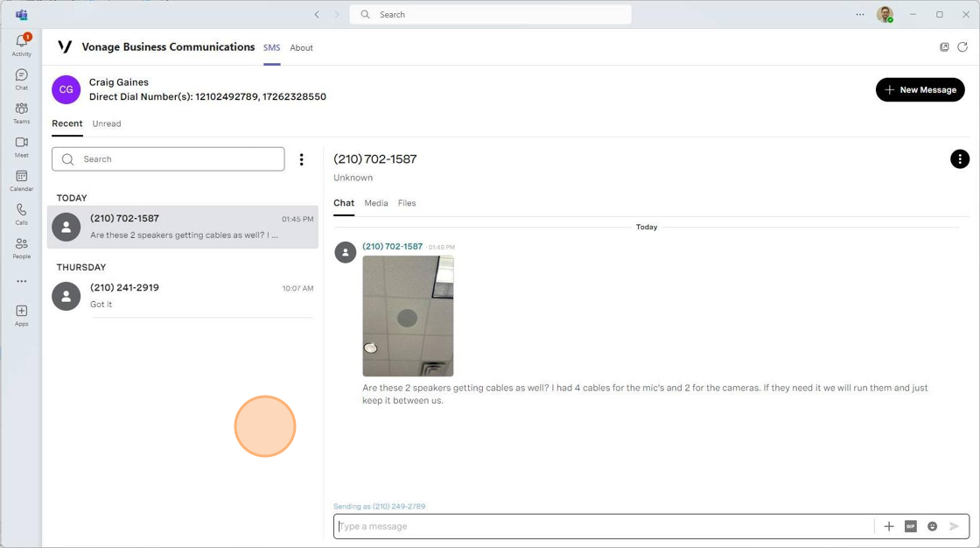Click the message text about speakers and cables
980x548 pixels.
coord(645,394)
